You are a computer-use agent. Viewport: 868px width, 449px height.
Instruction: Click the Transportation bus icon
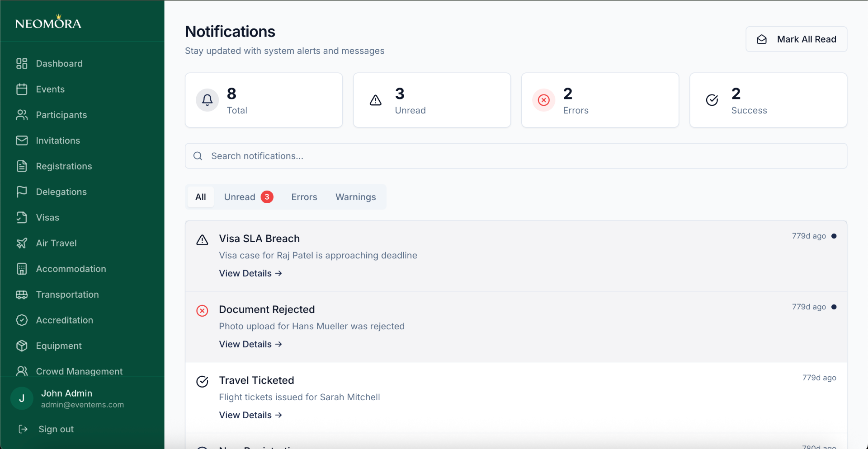point(22,295)
